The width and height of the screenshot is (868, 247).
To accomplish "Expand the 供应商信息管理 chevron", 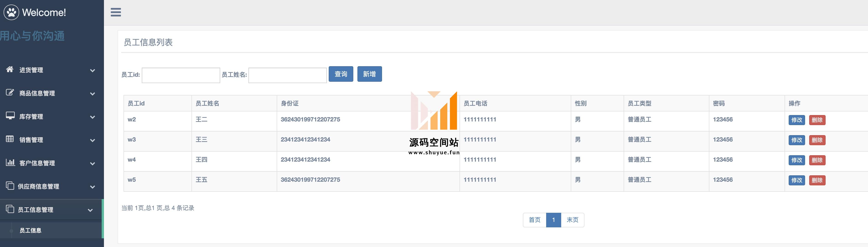I will [x=92, y=187].
